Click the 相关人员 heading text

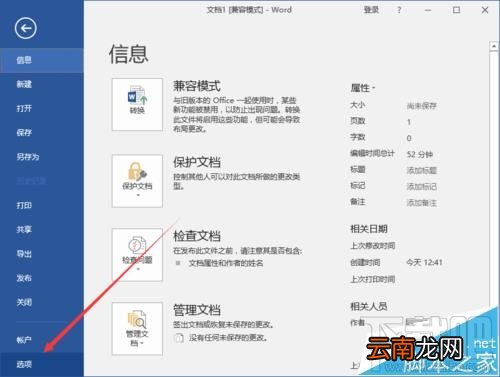coord(369,306)
